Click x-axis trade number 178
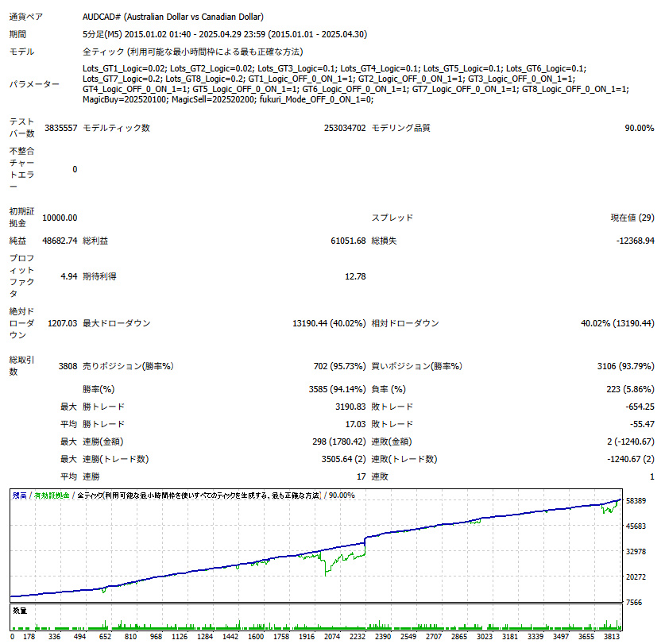Viewport: 665px width, 644px height. click(x=29, y=637)
